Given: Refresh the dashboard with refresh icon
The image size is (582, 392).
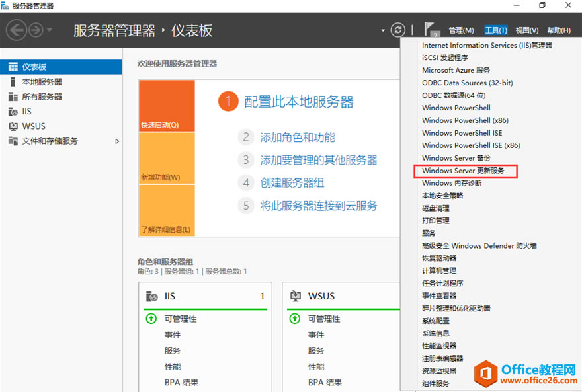Looking at the screenshot, I should point(398,30).
